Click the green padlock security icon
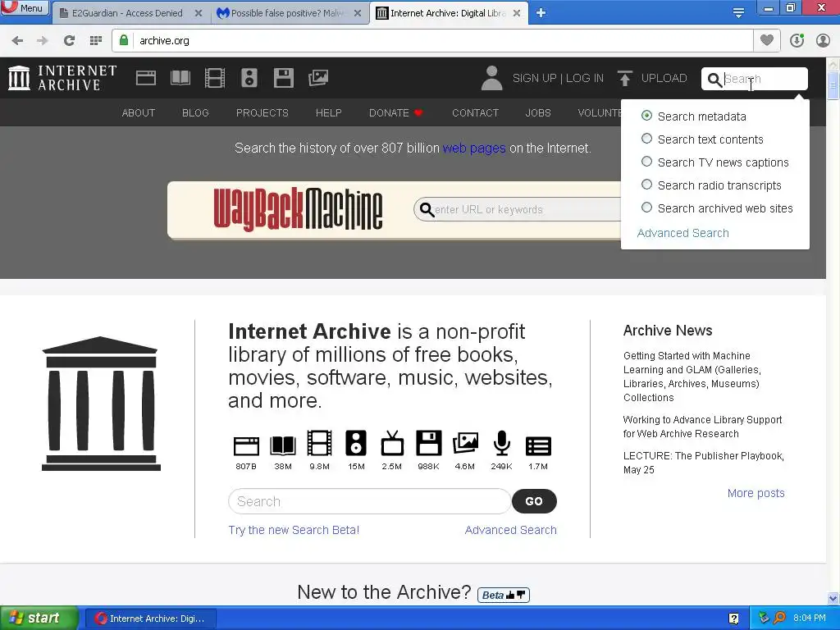 (x=124, y=40)
